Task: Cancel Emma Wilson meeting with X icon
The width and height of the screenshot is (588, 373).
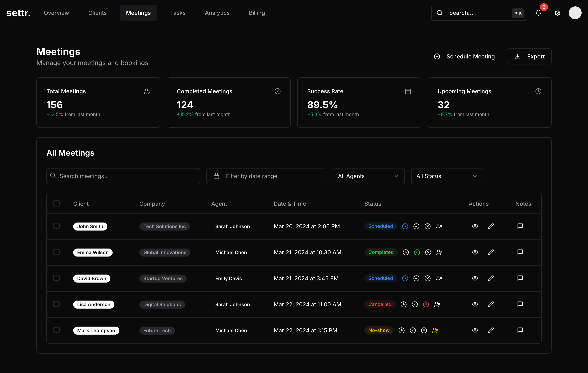Action: [x=428, y=252]
